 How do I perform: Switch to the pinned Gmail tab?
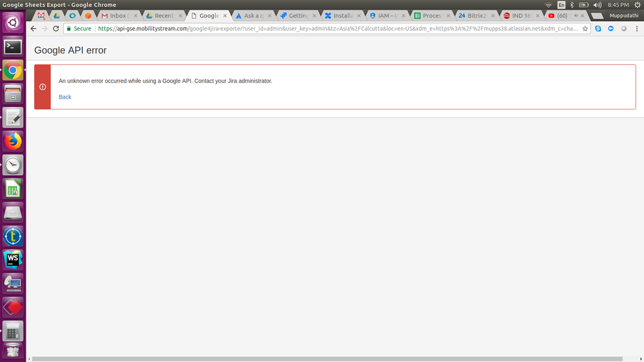[x=41, y=15]
